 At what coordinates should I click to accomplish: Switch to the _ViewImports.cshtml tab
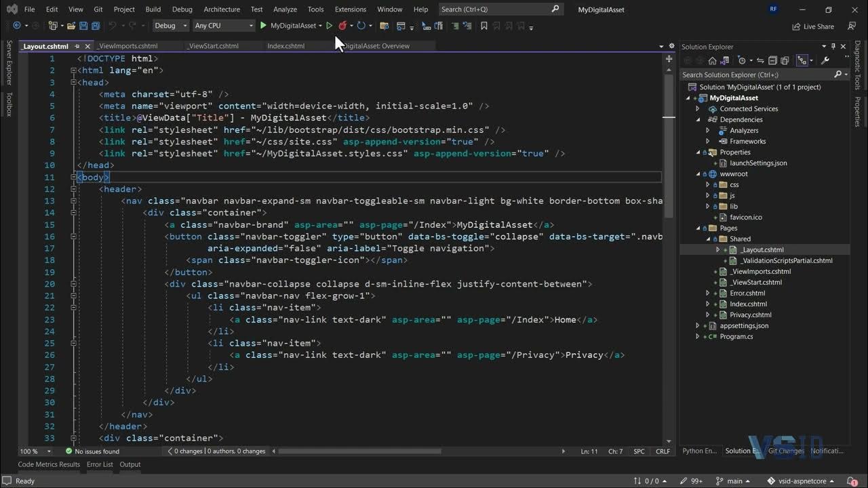(127, 46)
